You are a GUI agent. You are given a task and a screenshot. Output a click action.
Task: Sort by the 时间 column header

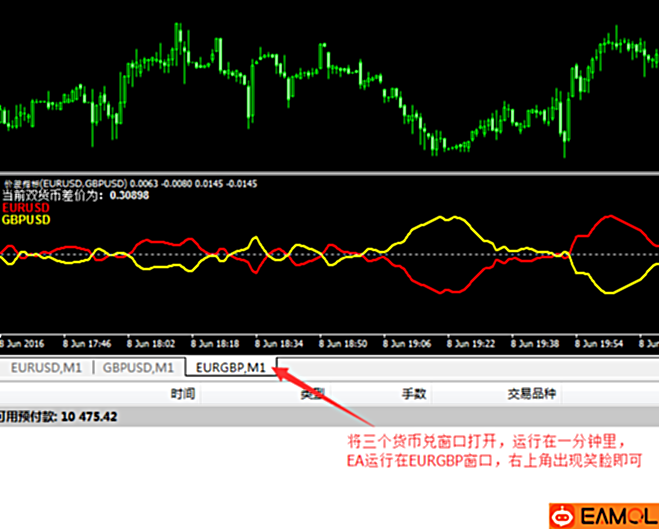[x=183, y=393]
